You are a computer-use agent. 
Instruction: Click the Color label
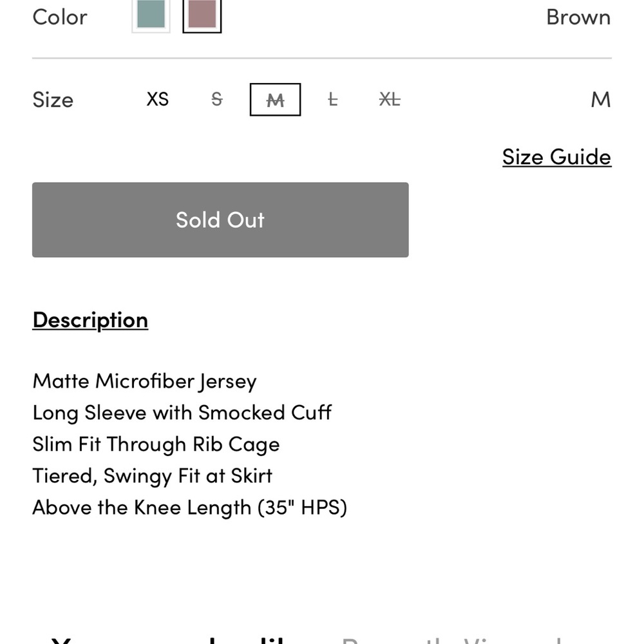[x=60, y=17]
